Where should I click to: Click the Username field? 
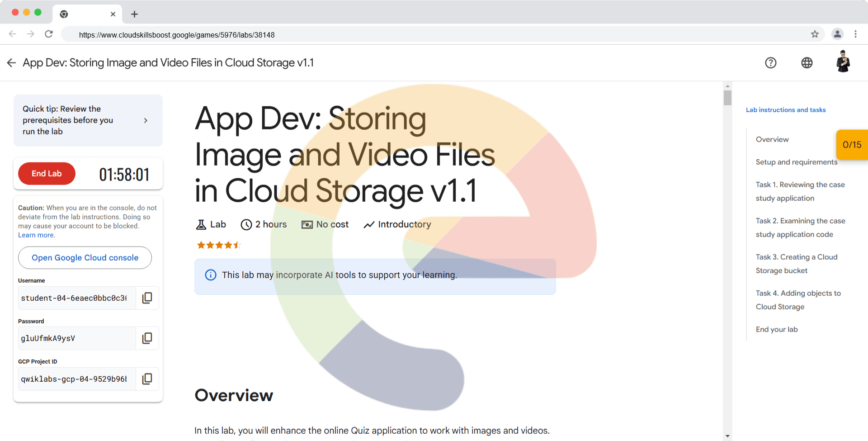(77, 298)
